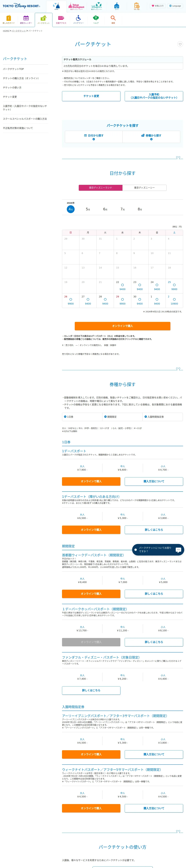Pick calendar date 2 priced 10900
The width and height of the screenshot is (186, 868).
pos(174,301)
